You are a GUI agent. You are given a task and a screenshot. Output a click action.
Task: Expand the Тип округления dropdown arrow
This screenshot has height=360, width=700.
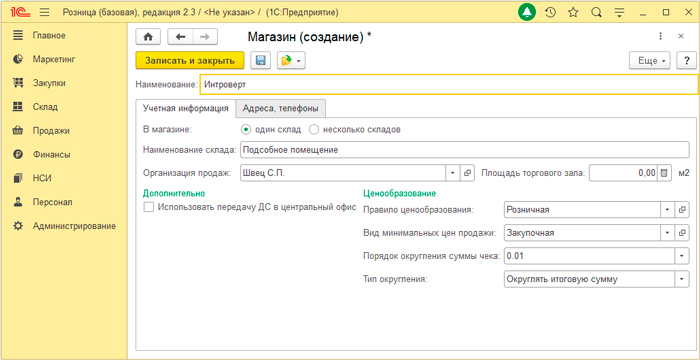(x=682, y=279)
